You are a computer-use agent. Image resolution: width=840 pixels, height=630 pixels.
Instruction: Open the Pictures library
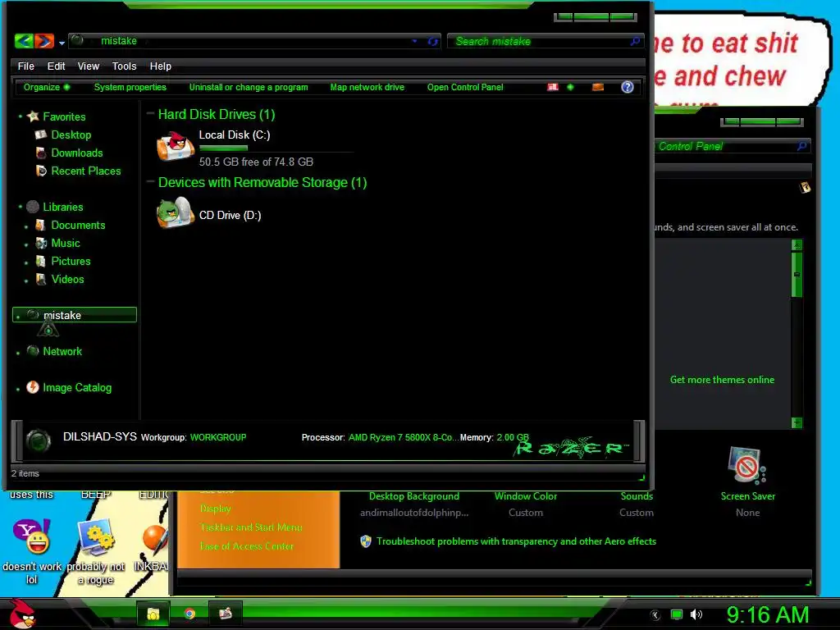point(71,261)
